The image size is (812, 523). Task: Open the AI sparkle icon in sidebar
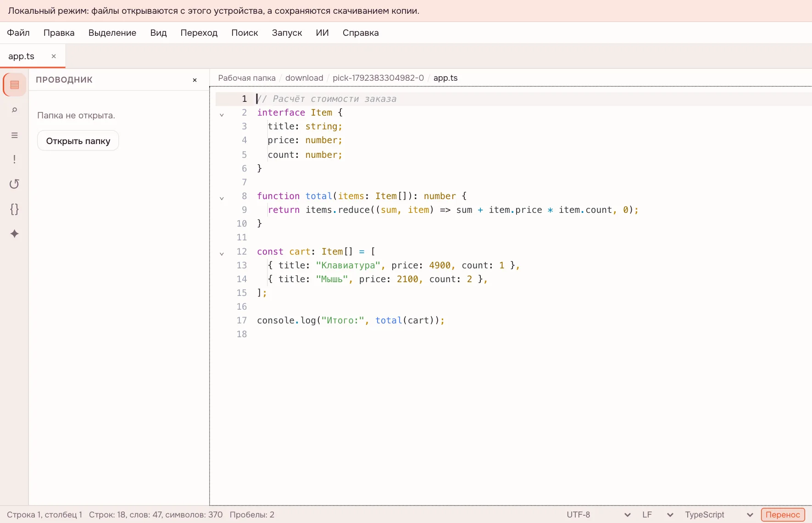(15, 234)
